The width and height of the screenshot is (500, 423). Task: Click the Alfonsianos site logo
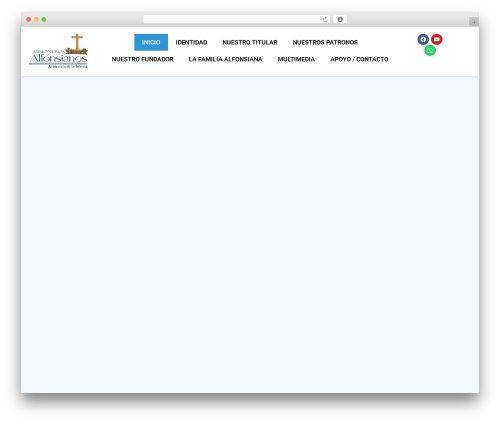58,51
